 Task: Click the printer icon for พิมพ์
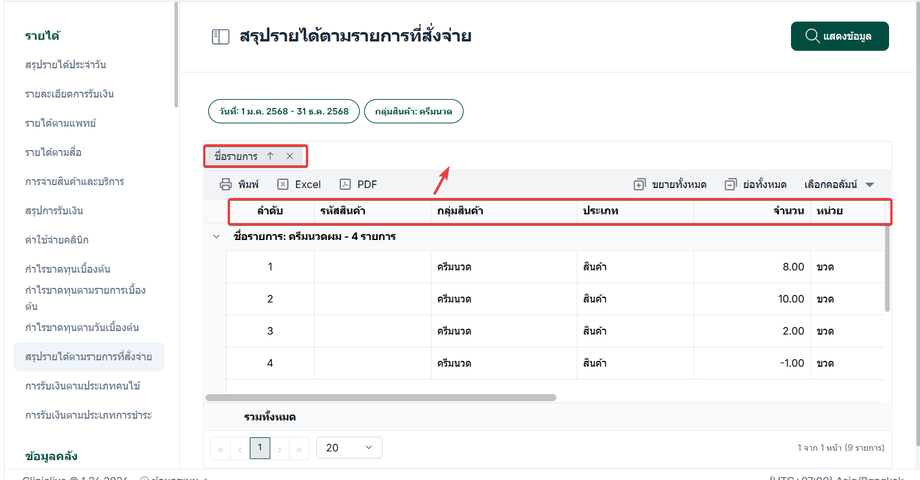225,184
